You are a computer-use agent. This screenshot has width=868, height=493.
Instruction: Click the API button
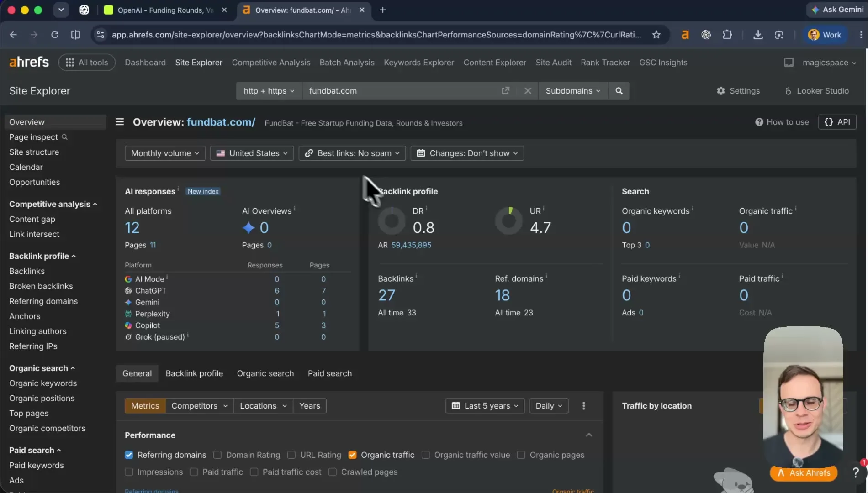pos(837,122)
